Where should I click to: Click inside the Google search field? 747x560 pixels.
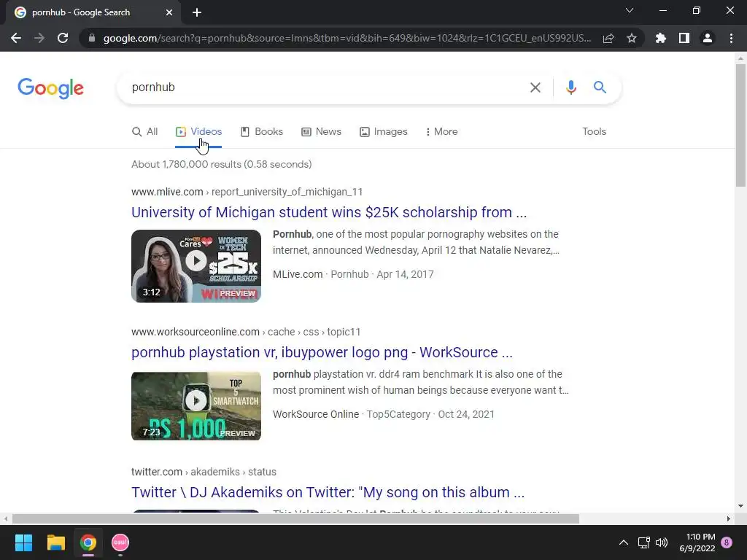[324, 87]
